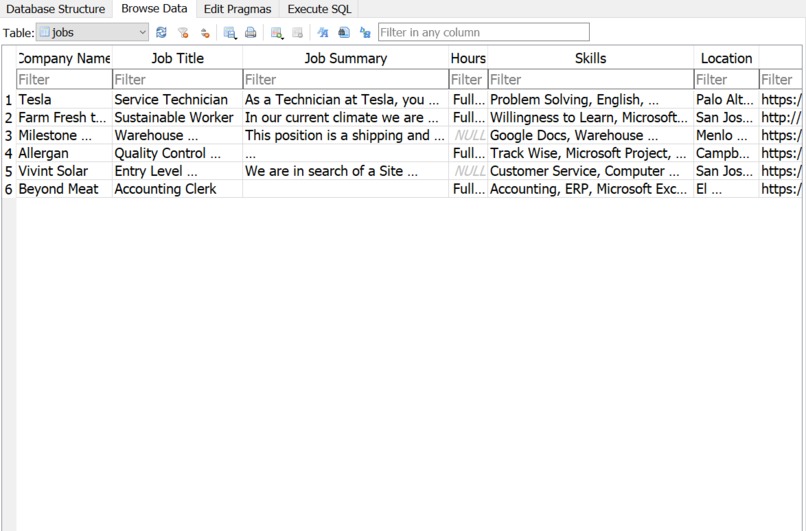The image size is (806, 531).
Task: Click the Company Name filter field
Action: [x=64, y=80]
